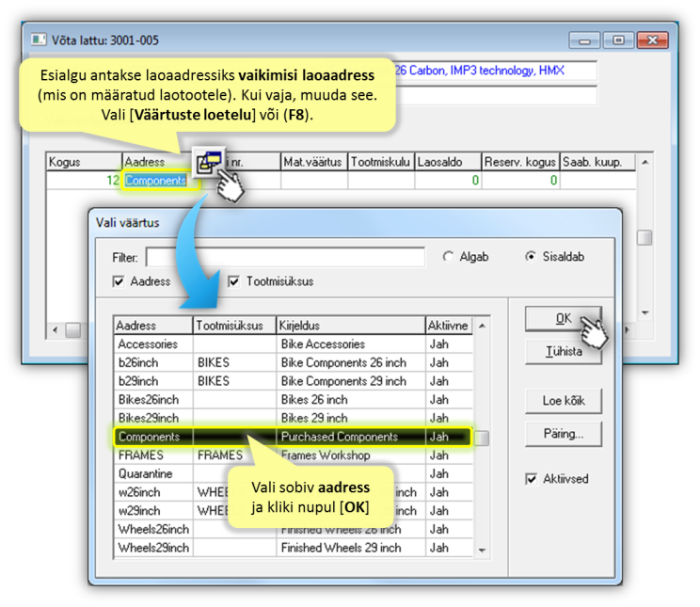Click the OK button
Image resolution: width=700 pixels, height=607 pixels.
[x=564, y=318]
